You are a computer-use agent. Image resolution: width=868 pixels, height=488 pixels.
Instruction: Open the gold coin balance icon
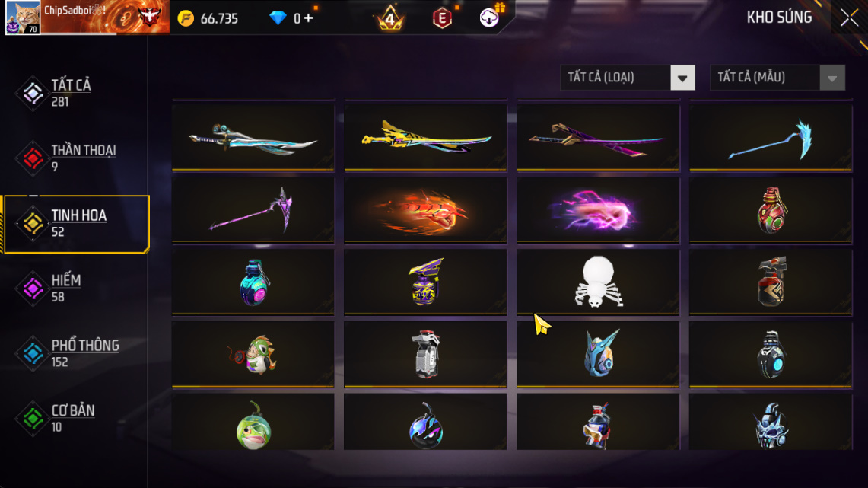(x=186, y=18)
